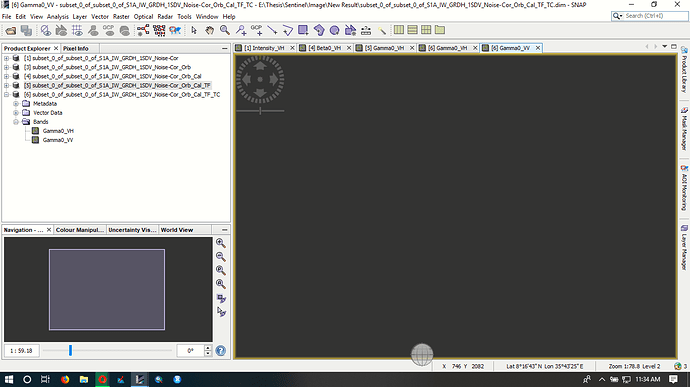Switch to the Pixel Info tab
690x387 pixels.
pyautogui.click(x=76, y=48)
